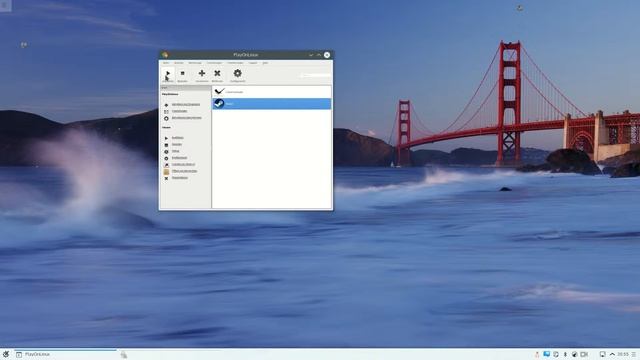Maximize the PlayOnLinux window
The image size is (640, 360).
[x=319, y=55]
